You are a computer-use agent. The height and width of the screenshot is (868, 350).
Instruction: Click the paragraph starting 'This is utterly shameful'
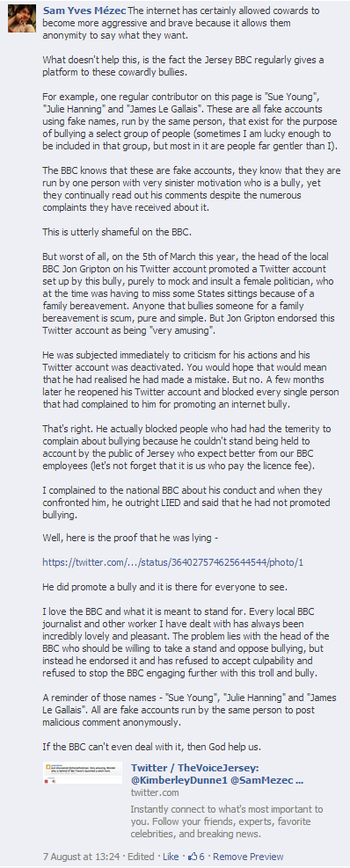click(x=117, y=232)
